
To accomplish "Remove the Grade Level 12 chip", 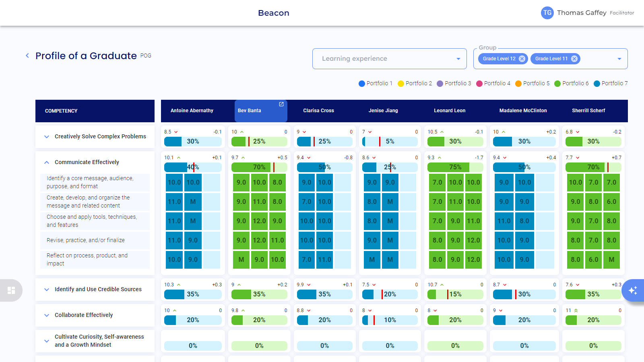I will pyautogui.click(x=522, y=59).
